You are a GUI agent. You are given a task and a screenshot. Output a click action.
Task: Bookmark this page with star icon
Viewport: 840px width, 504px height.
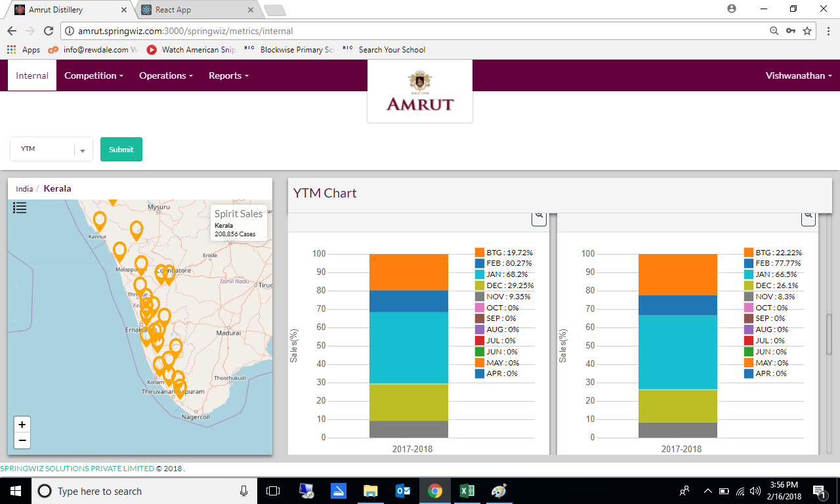pos(807,31)
